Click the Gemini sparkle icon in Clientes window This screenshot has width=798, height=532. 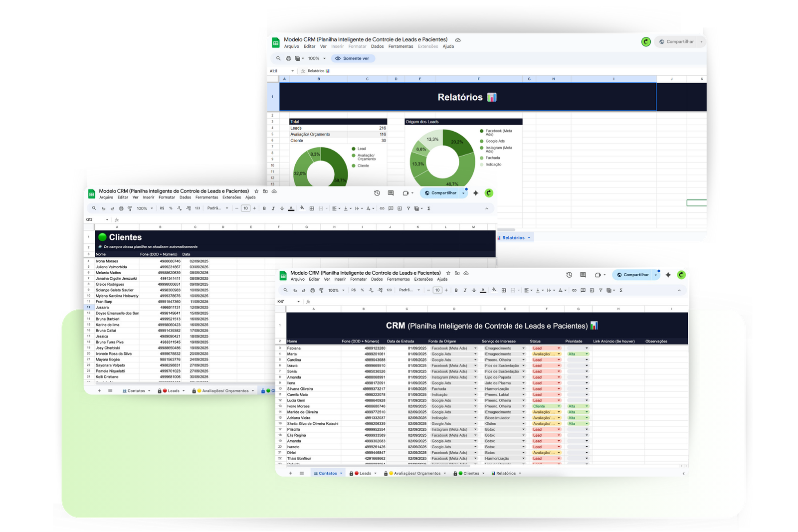coord(476,193)
